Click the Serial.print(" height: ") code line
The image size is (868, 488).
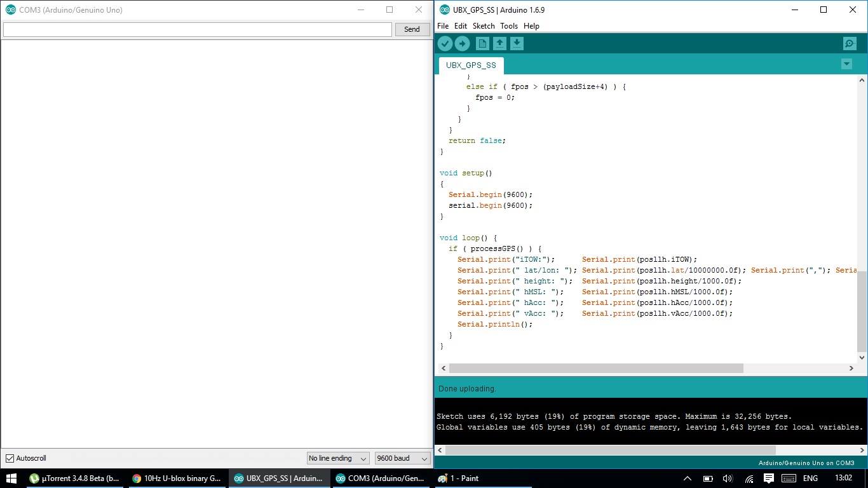599,281
